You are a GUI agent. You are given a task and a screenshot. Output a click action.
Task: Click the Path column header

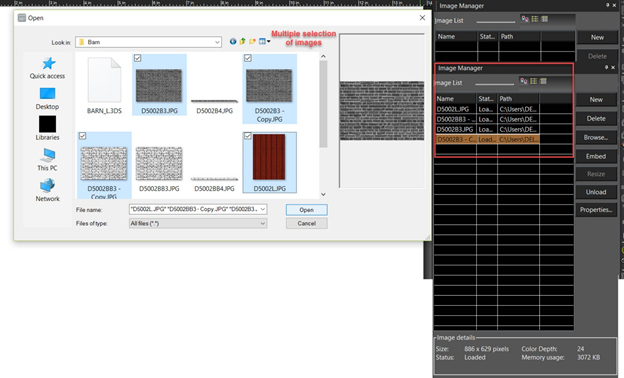click(518, 99)
